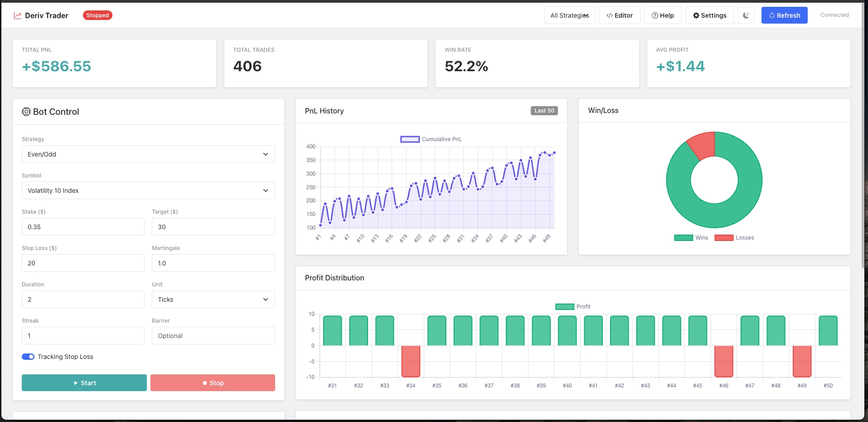
Task: Toggle the Profit legend in Profit Distribution
Action: pyautogui.click(x=572, y=306)
